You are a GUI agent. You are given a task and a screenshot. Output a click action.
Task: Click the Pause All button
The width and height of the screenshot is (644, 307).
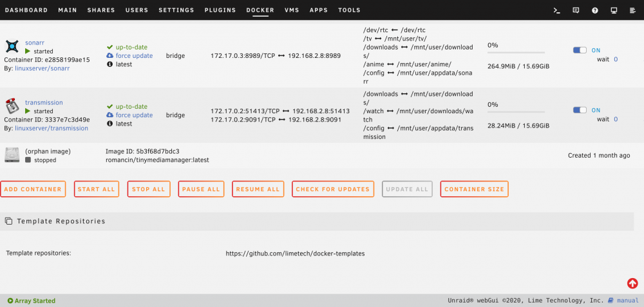click(x=201, y=189)
